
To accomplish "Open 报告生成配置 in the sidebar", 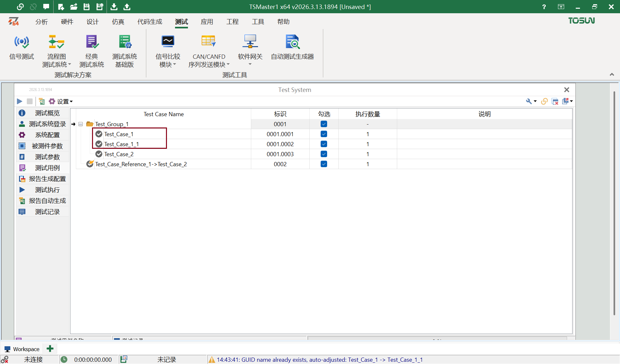I will (x=47, y=178).
